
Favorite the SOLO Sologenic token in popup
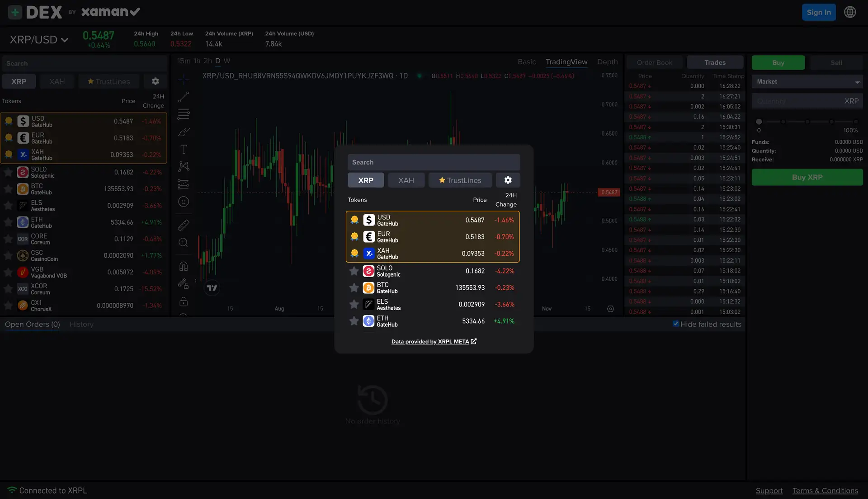354,271
